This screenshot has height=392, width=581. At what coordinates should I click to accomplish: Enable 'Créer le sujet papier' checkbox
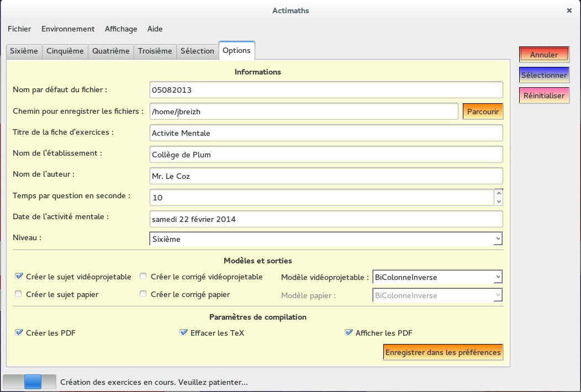point(19,294)
